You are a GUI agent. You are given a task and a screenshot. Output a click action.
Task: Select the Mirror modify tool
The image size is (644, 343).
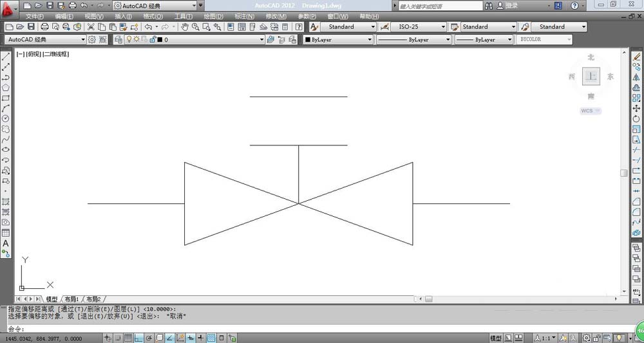636,77
